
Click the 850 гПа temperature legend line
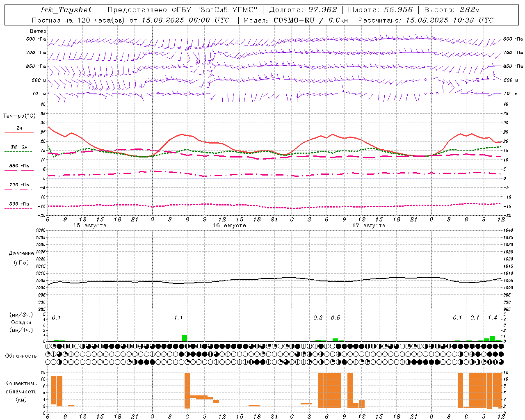[19, 170]
